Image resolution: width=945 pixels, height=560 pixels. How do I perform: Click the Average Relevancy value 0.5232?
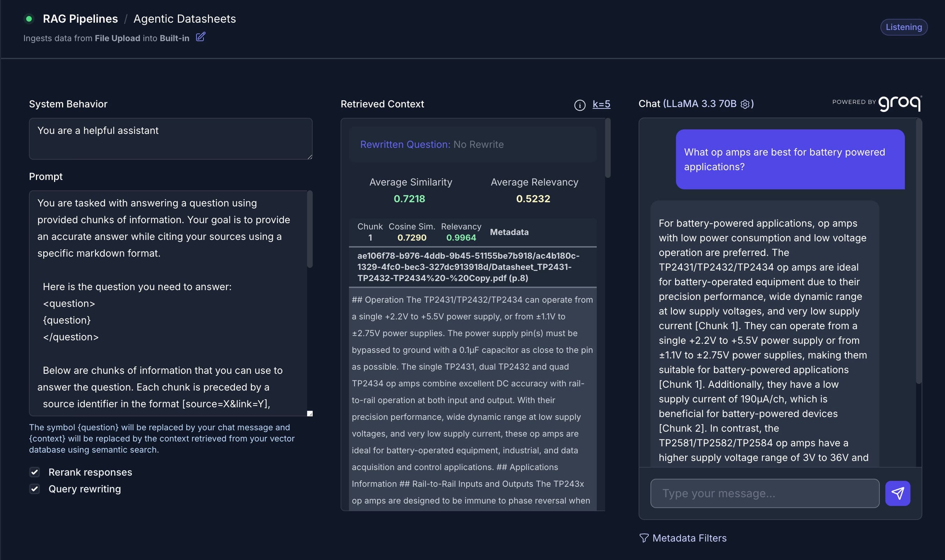pyautogui.click(x=533, y=198)
